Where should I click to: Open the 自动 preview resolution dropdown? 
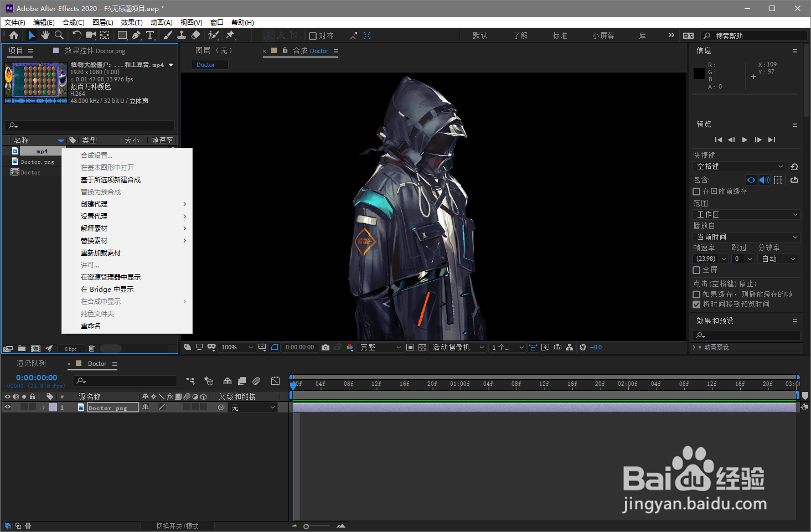coord(778,259)
